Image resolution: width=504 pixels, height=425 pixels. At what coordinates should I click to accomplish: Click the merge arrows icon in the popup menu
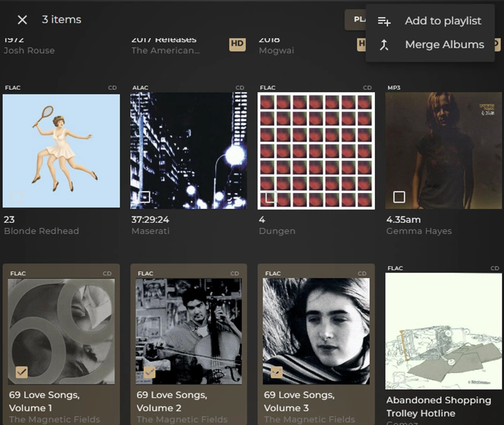click(384, 45)
